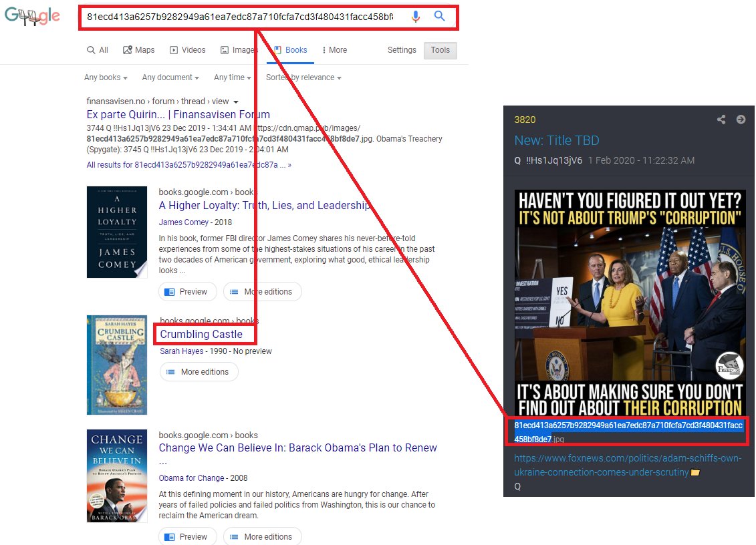
Task: Click the Crumbling Castle book cover thumbnail
Action: [117, 365]
